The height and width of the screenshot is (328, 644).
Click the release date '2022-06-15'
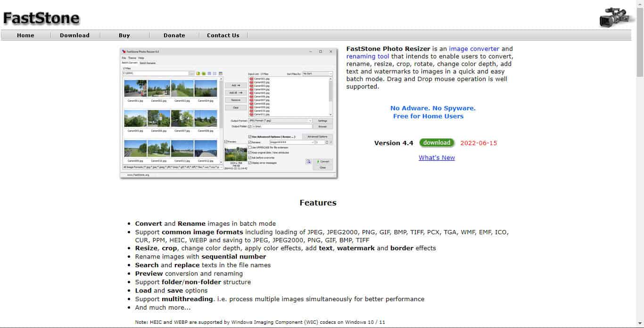[x=479, y=143]
